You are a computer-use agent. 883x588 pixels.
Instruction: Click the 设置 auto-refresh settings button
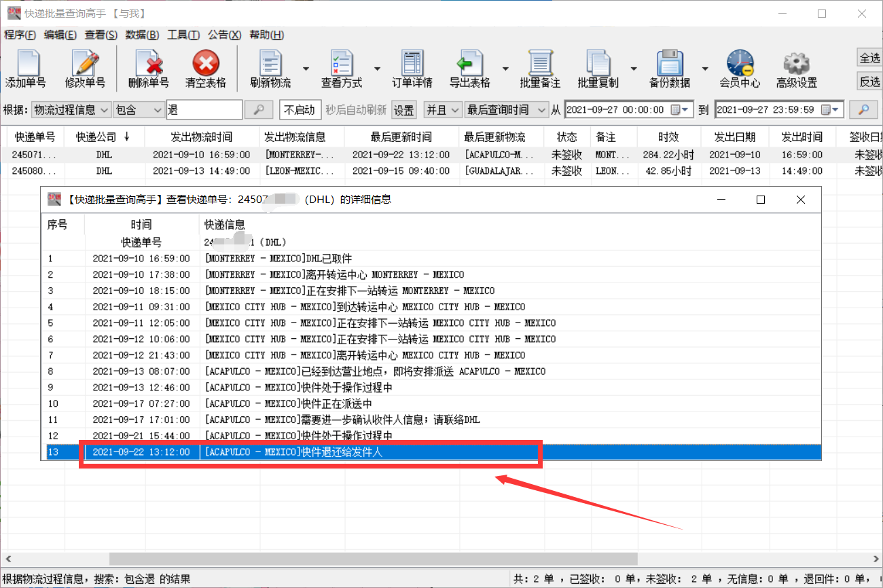click(404, 109)
